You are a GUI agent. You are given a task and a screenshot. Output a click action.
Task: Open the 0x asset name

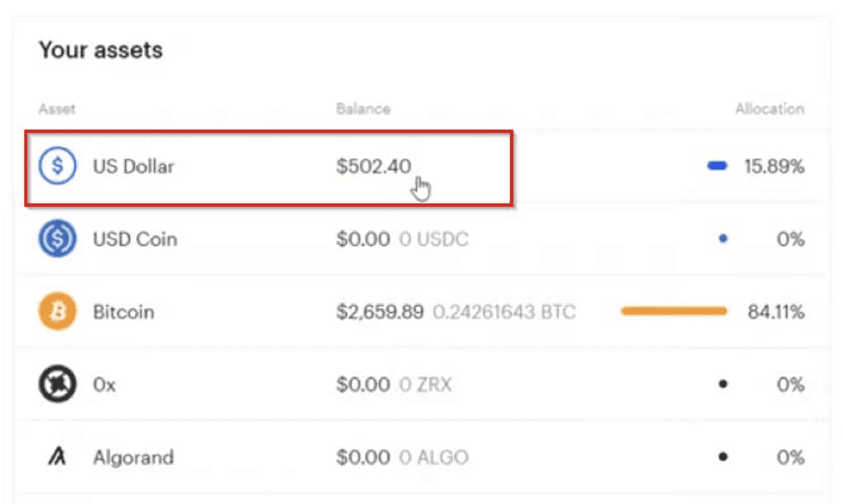[104, 384]
